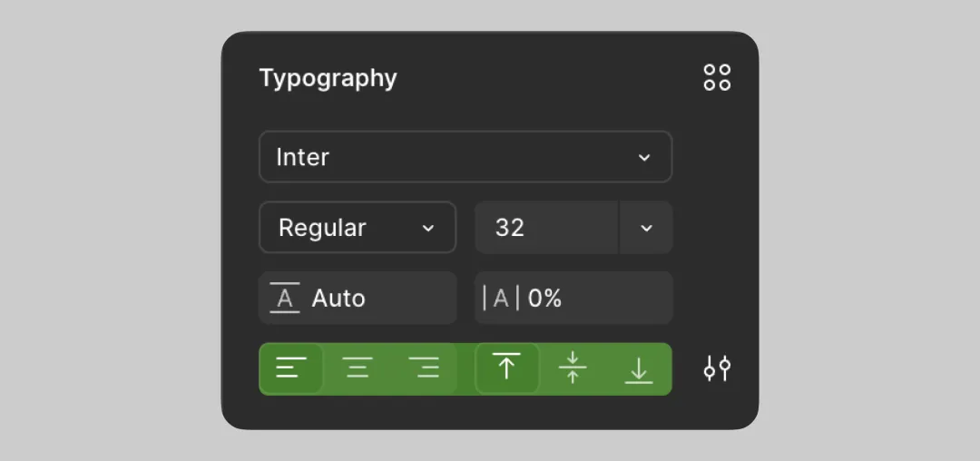Click the Inter font name text
Screen dimensions: 980x461
click(x=302, y=157)
